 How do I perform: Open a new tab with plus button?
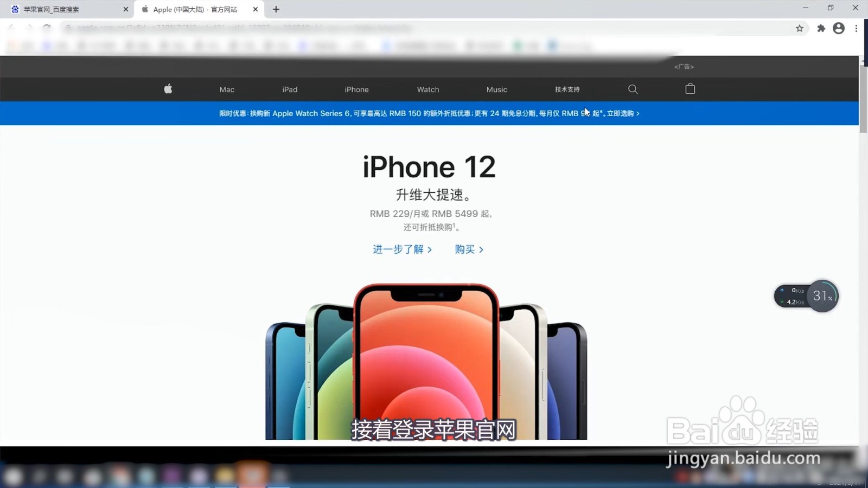(276, 9)
